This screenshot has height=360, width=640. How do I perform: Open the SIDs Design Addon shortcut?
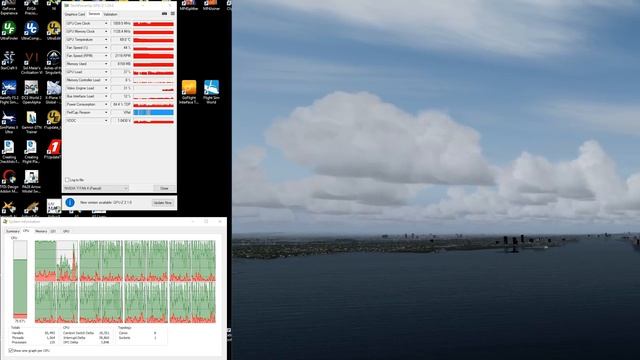click(9, 181)
